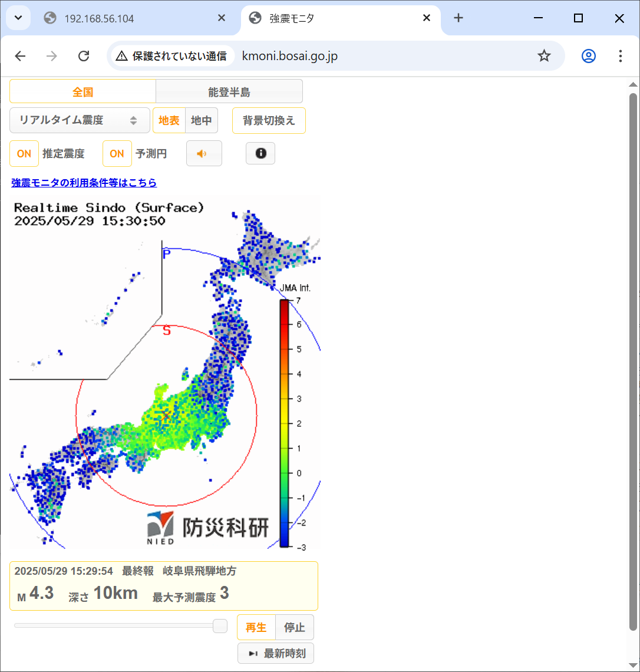Reload the page using the refresh icon
The height and width of the screenshot is (672, 640).
pyautogui.click(x=84, y=56)
